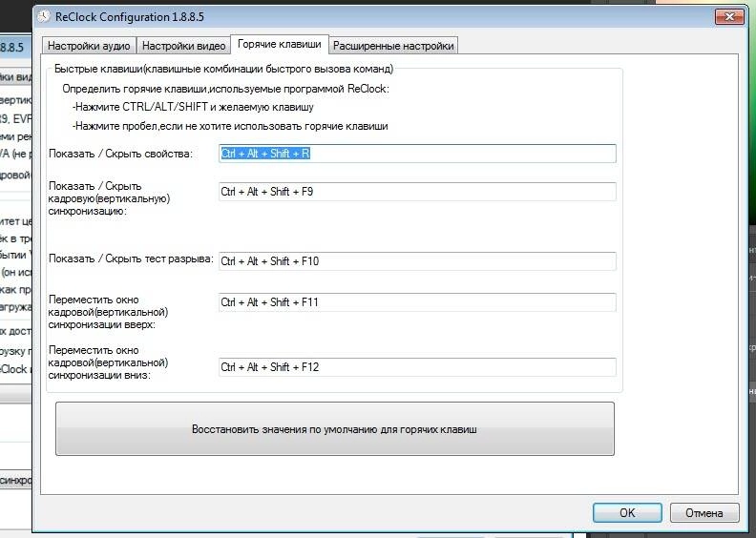Viewport: 756px width, 538px height.
Task: Click the ReClock Configuration 1.8.8.5 title text
Action: tap(130, 17)
